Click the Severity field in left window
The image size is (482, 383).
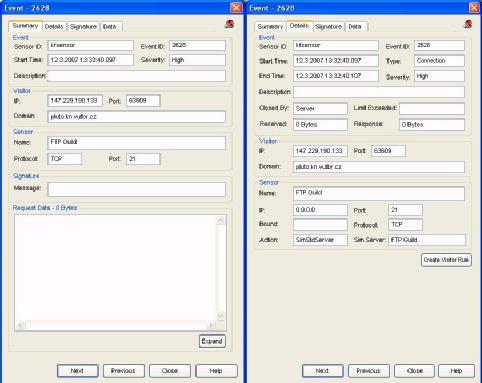(197, 60)
